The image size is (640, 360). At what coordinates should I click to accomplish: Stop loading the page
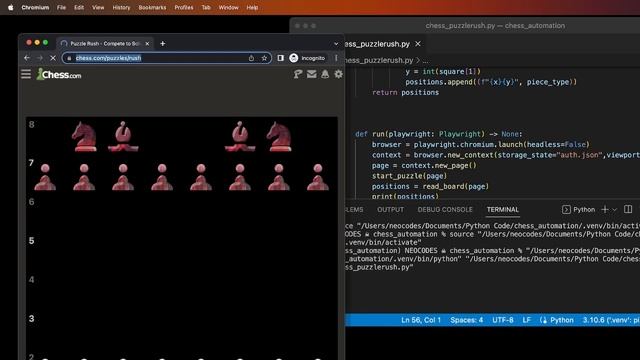click(x=53, y=58)
